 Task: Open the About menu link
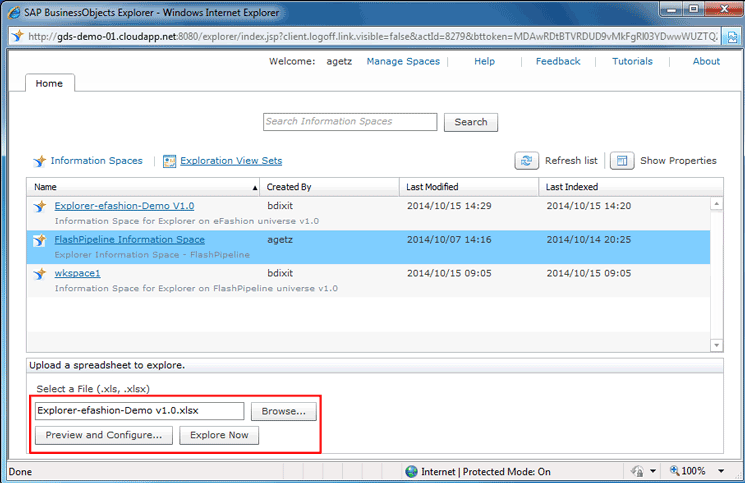[706, 61]
